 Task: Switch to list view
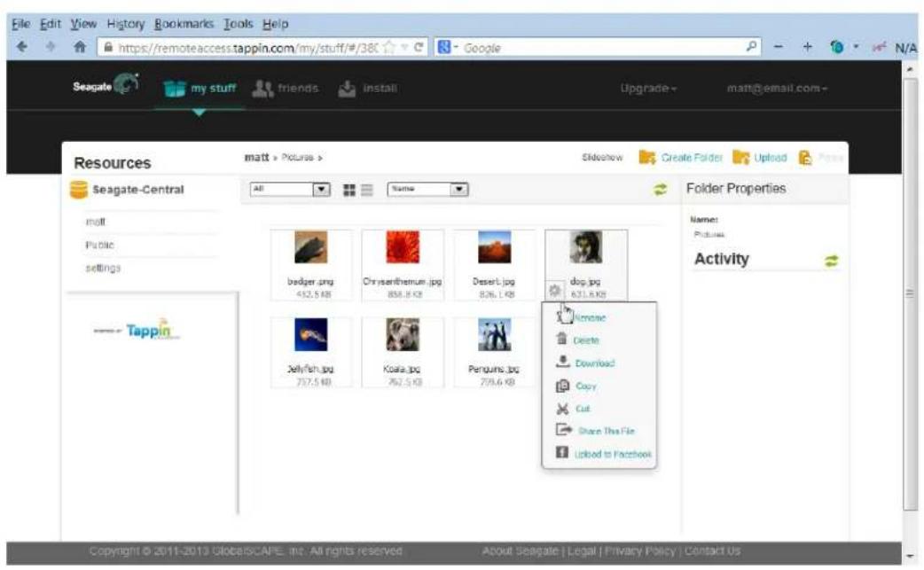tap(367, 190)
